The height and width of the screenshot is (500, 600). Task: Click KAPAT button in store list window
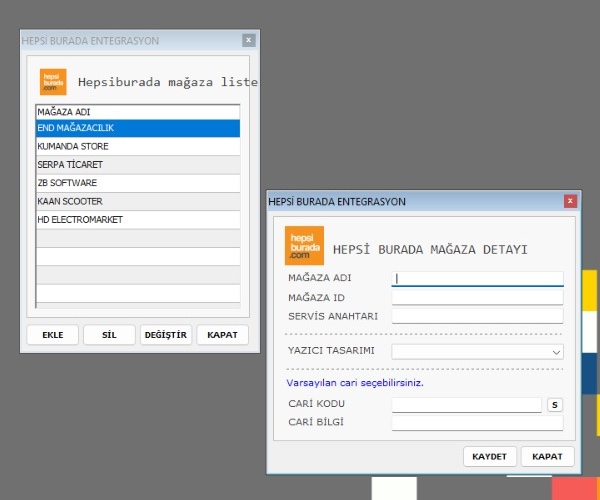click(222, 335)
